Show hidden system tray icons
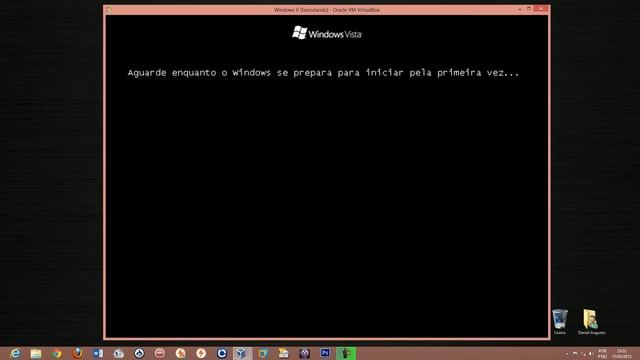 click(567, 354)
